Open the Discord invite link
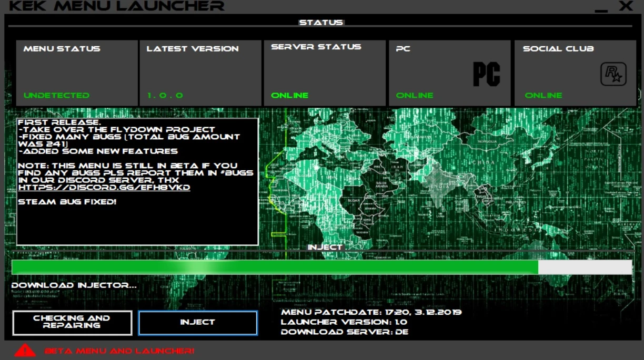Viewport: 644px width, 360px height. tap(104, 188)
